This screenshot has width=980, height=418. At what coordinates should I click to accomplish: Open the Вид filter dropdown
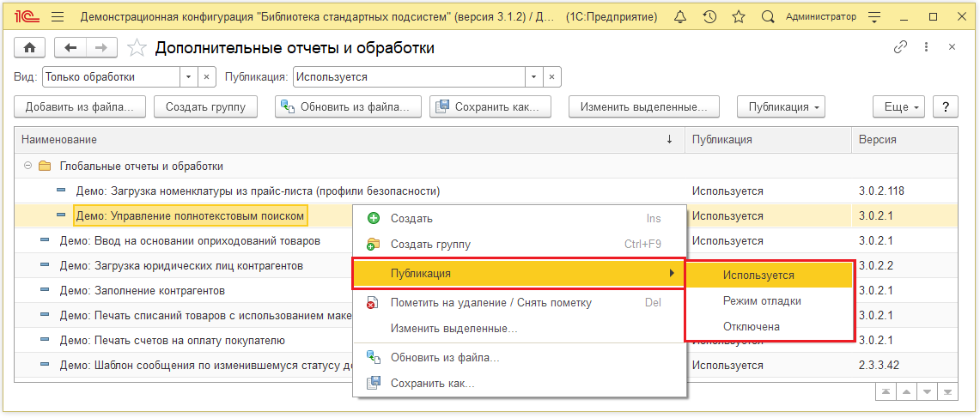(189, 77)
